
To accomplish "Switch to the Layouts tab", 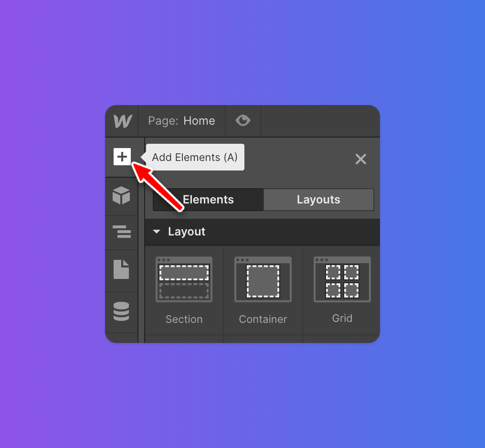I will point(318,200).
